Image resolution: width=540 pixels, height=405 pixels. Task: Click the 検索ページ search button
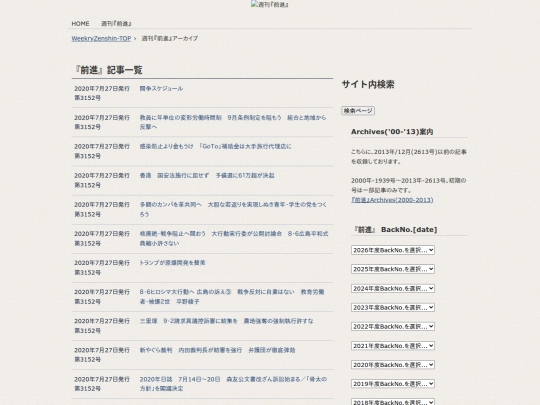click(x=358, y=111)
